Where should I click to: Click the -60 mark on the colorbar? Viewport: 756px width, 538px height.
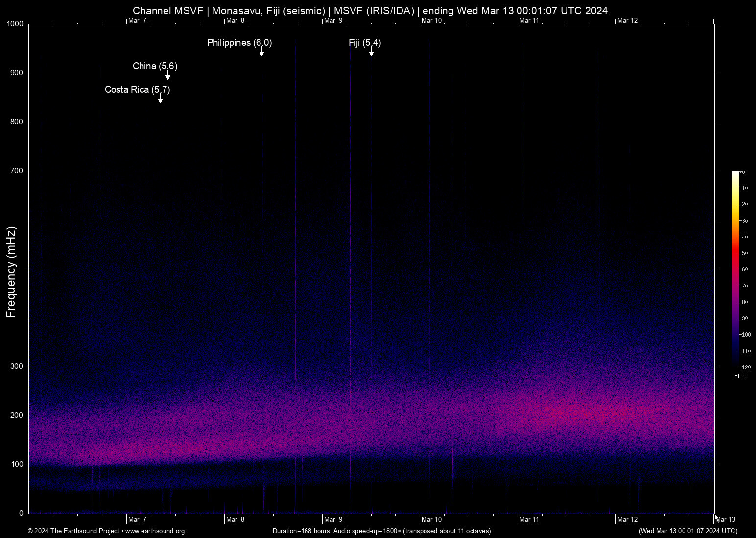743,269
